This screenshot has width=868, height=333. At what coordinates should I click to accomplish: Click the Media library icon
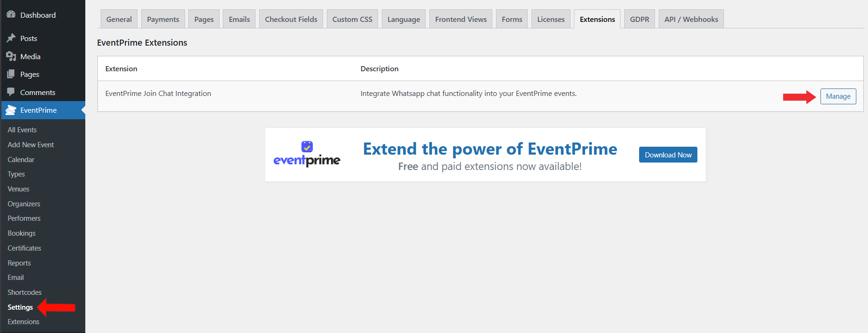coord(11,56)
